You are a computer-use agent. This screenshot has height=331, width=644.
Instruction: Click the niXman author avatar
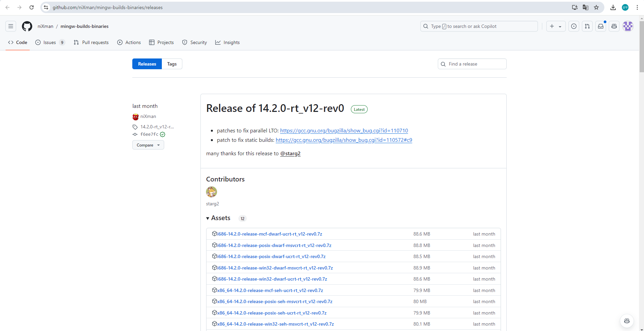pos(136,117)
